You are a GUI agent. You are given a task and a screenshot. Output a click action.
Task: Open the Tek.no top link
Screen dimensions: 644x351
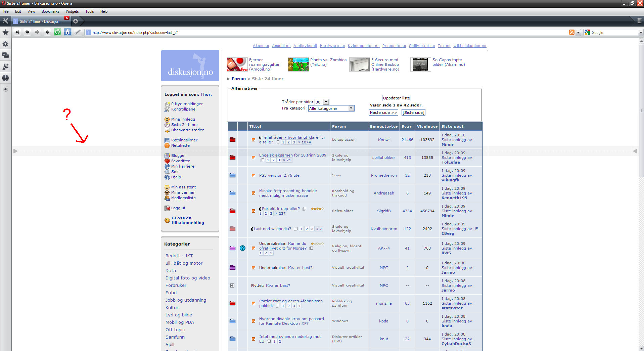click(444, 46)
